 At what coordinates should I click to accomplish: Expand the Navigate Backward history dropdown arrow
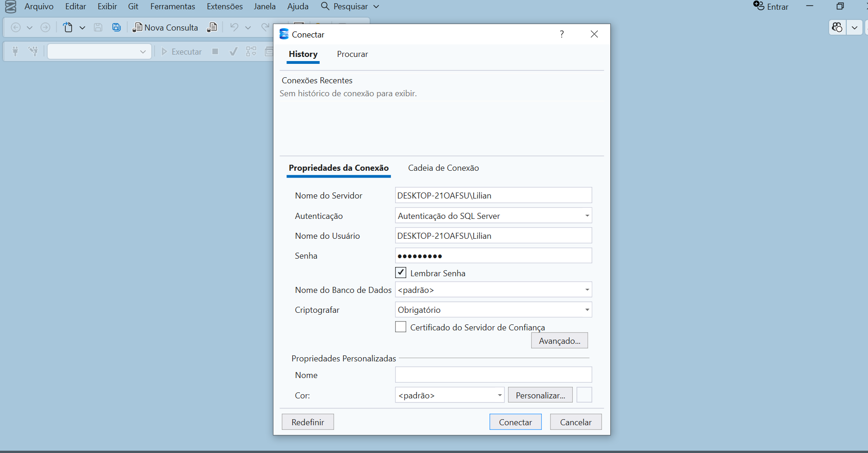pyautogui.click(x=30, y=28)
